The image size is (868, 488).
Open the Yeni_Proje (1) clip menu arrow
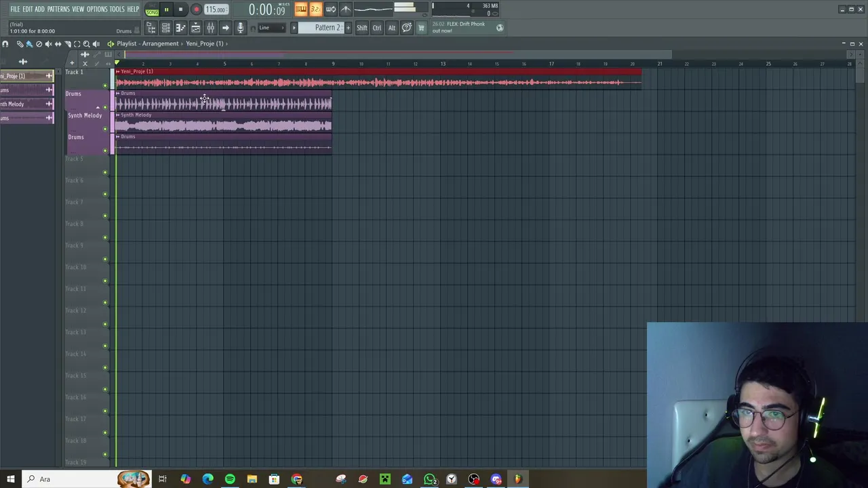pos(118,71)
